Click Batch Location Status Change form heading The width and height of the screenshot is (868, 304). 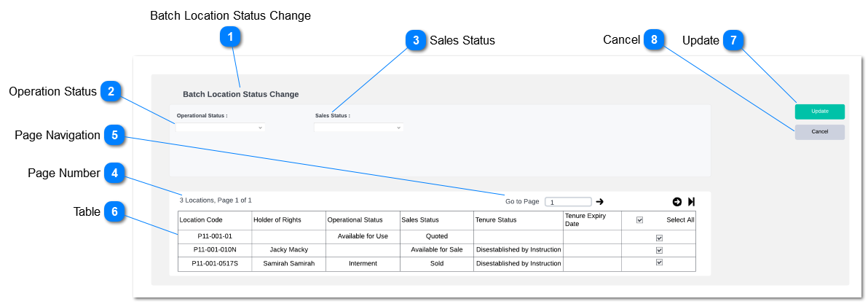[x=241, y=95]
